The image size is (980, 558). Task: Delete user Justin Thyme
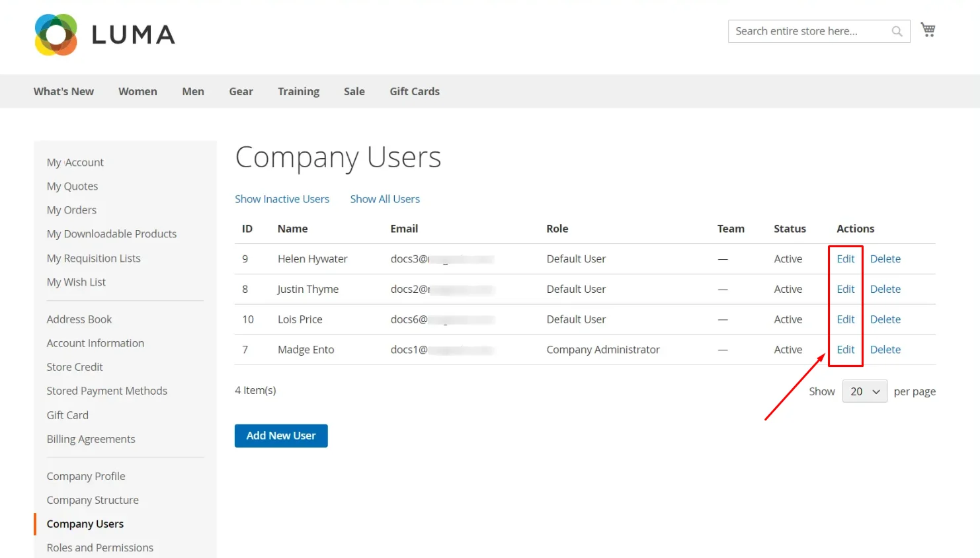[885, 289]
